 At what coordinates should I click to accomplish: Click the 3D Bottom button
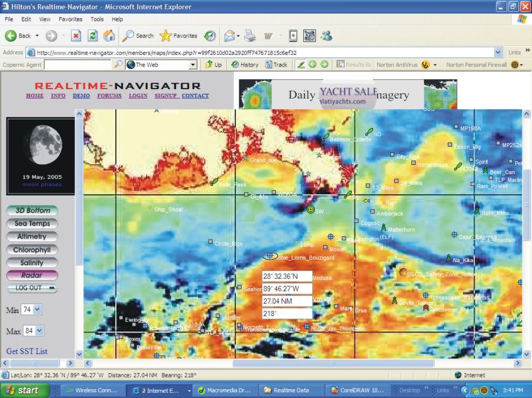coord(33,210)
